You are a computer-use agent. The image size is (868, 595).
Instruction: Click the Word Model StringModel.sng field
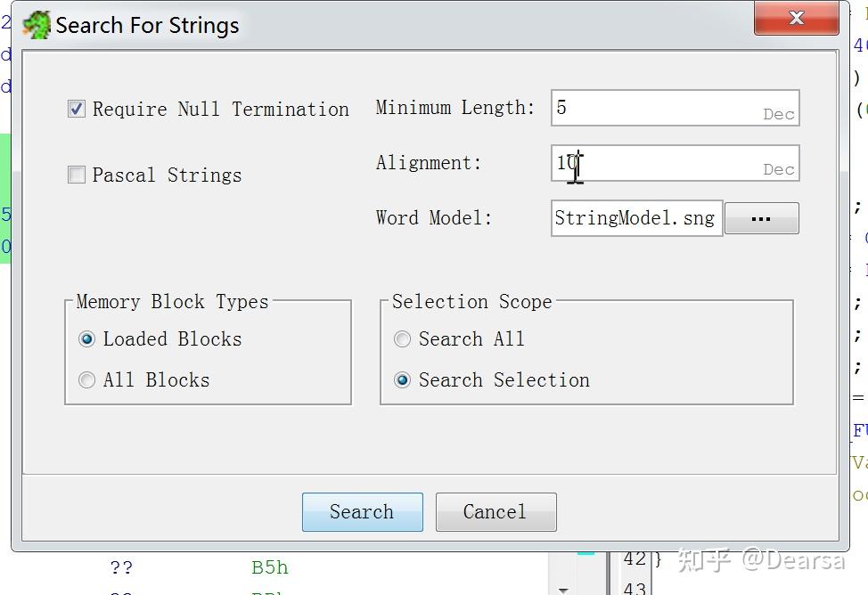[635, 218]
